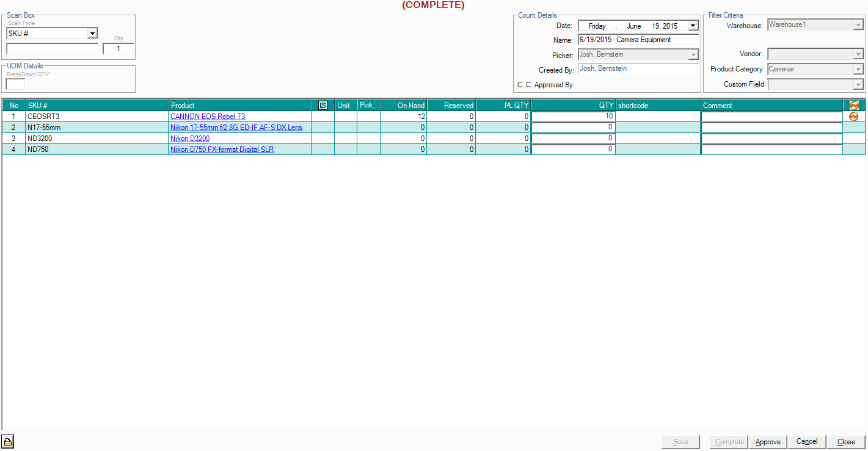The width and height of the screenshot is (868, 451).
Task: Open the CANNON EOS Rebel T3 product link
Action: [x=208, y=117]
